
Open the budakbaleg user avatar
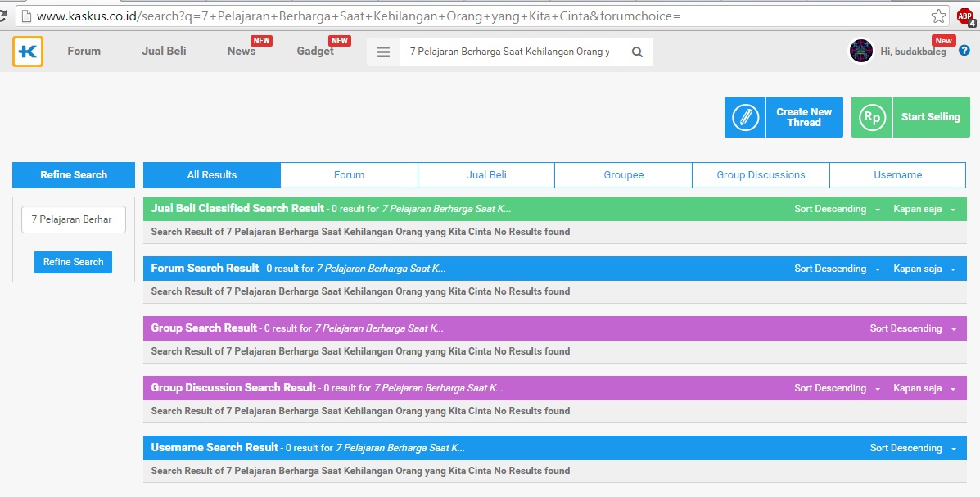(860, 52)
